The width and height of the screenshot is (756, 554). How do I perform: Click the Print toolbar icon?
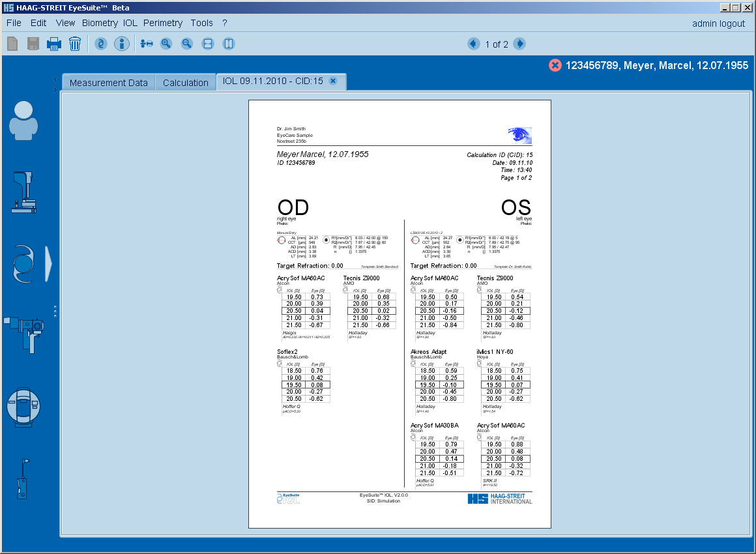[53, 44]
